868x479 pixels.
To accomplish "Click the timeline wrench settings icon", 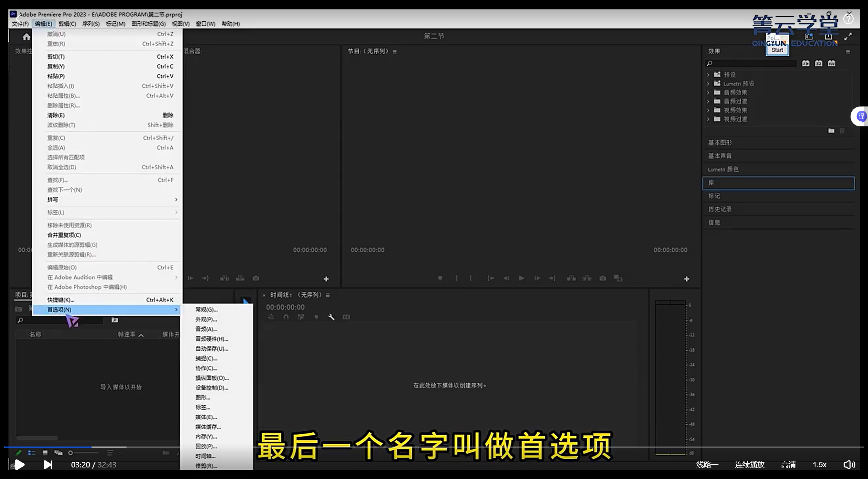I will (331, 317).
